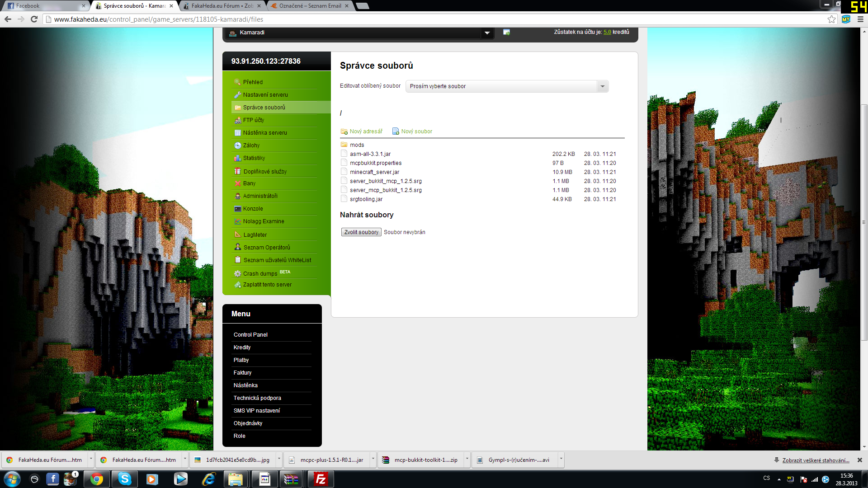Click the icon next to the Kamaradi dropdown
Screen dimensions: 868x488
506,32
